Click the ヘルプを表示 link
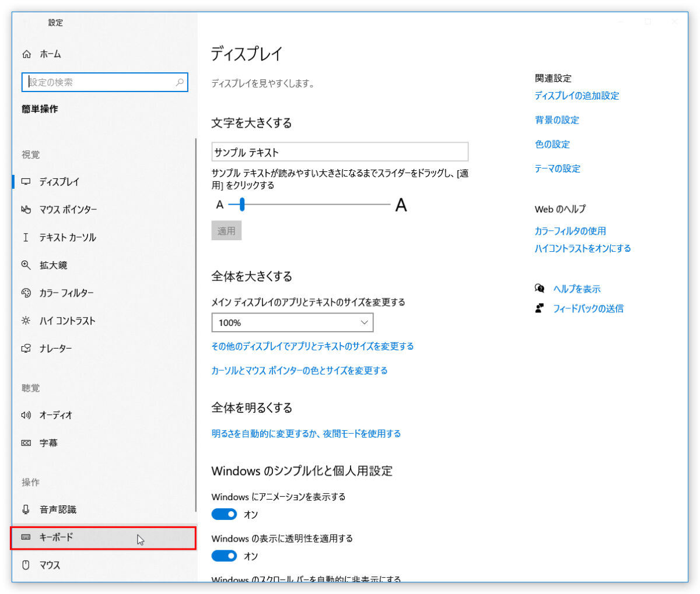Screen dimensions: 700x594 pos(577,289)
